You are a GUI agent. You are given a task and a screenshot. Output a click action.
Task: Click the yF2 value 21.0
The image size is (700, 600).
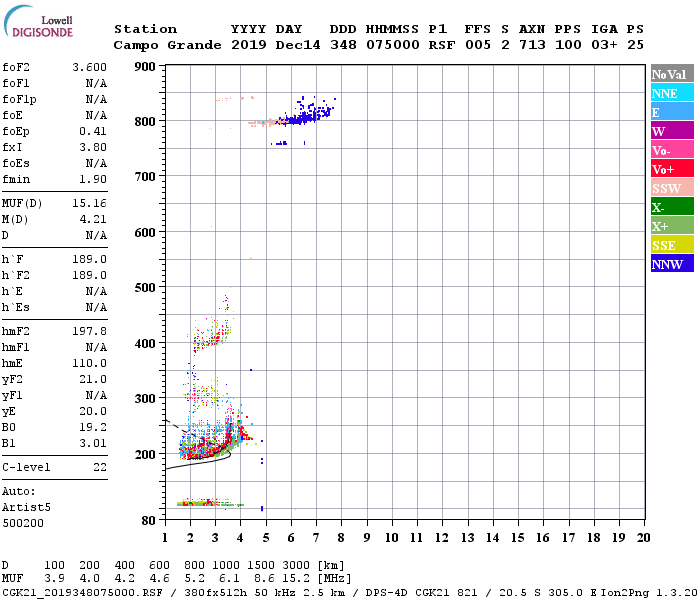pos(93,379)
